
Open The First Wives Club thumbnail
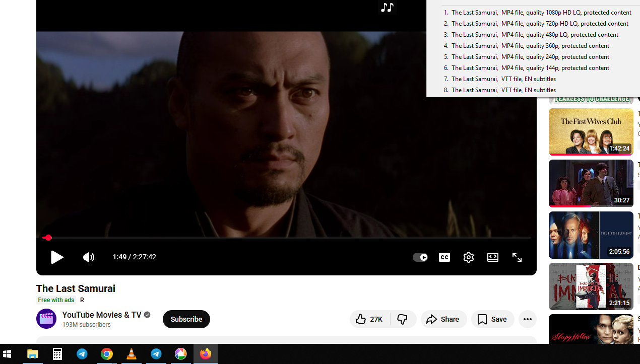click(591, 132)
